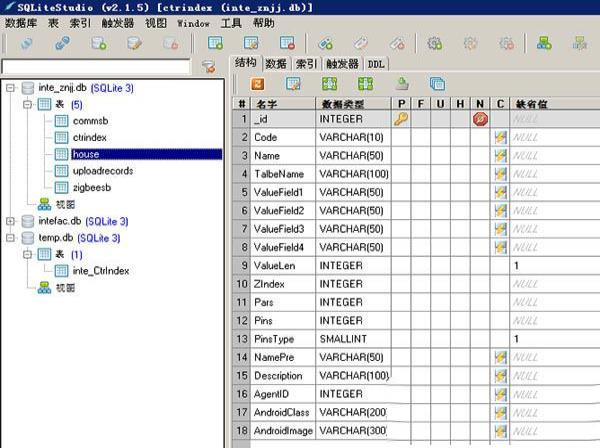Click the collation icon on the TalbeName row
This screenshot has height=448, width=600.
tap(500, 174)
